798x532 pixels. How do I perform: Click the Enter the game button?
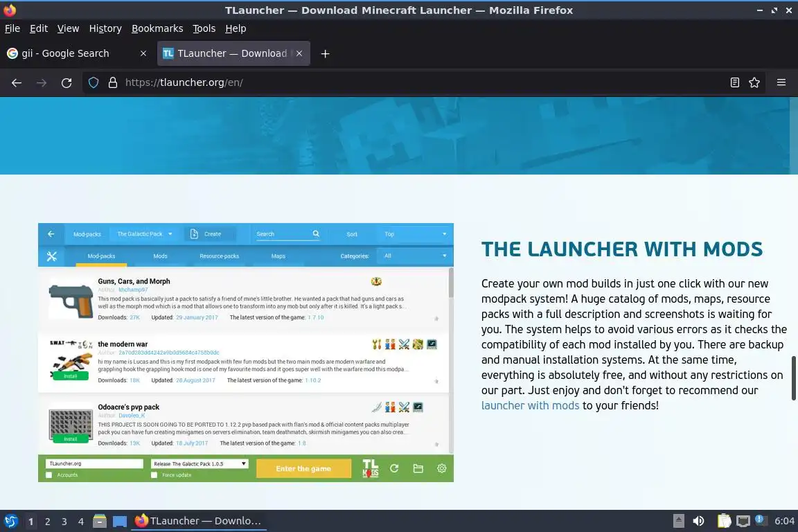(303, 468)
